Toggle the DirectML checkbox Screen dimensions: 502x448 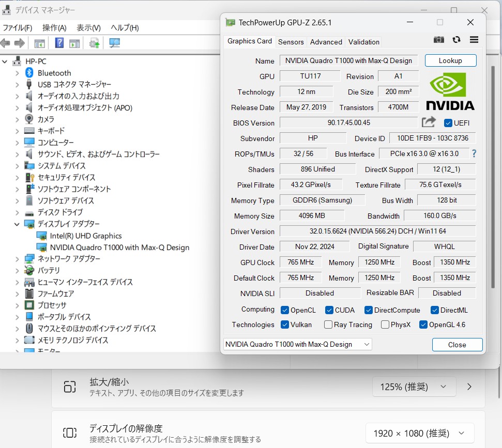click(x=434, y=310)
